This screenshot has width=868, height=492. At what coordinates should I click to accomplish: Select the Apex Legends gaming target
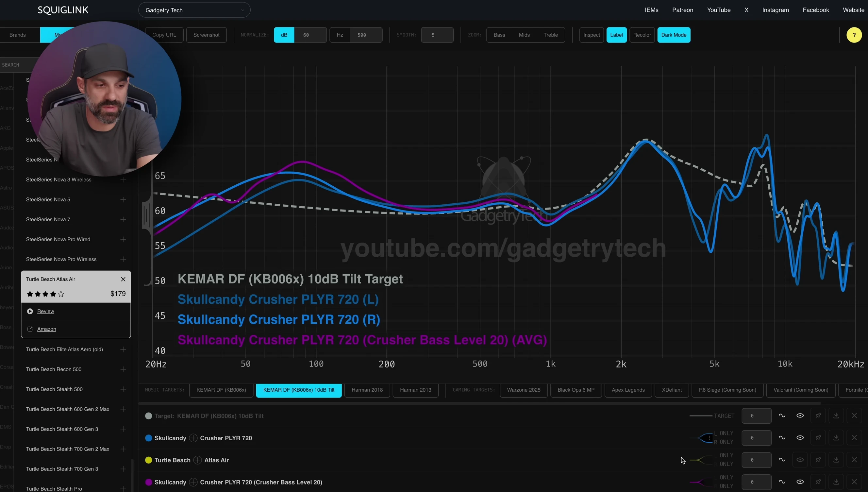[628, 390]
